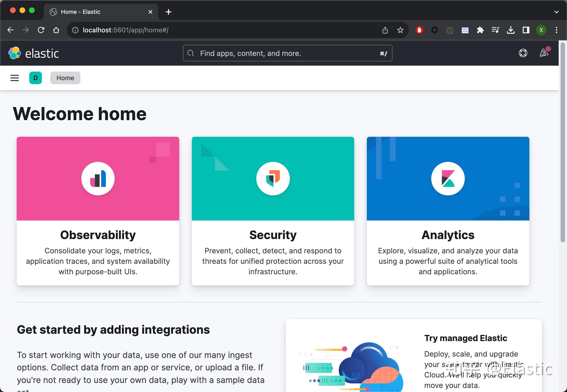Toggle the ad-blocker hand extension

419,30
